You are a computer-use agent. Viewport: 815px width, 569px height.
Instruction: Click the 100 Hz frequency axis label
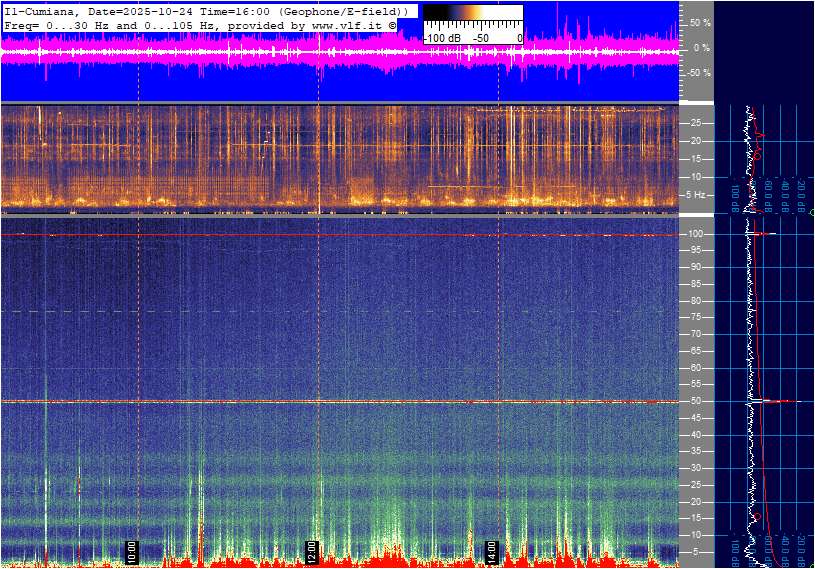pos(696,234)
